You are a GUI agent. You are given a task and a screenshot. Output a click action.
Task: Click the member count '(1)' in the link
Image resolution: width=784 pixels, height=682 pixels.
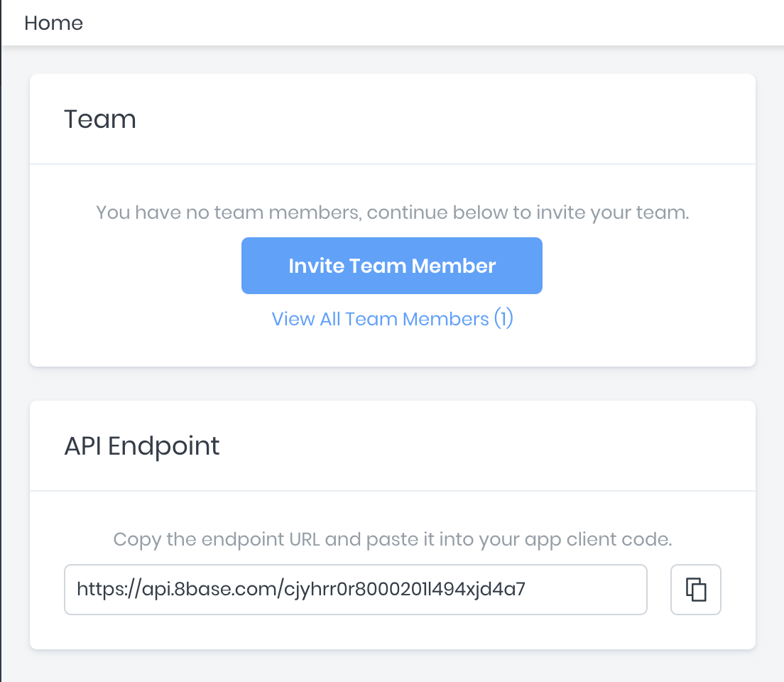[503, 319]
